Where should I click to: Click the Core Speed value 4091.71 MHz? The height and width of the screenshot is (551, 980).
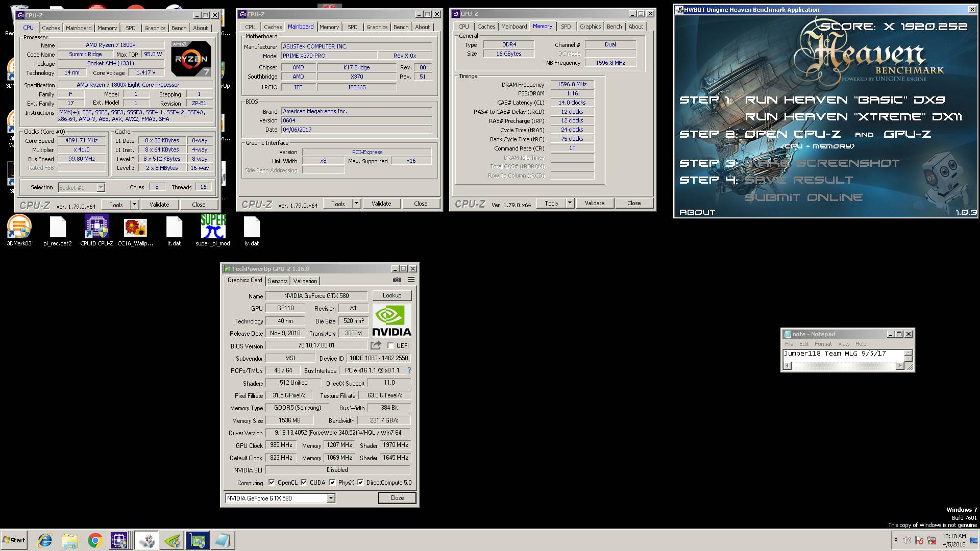[82, 140]
